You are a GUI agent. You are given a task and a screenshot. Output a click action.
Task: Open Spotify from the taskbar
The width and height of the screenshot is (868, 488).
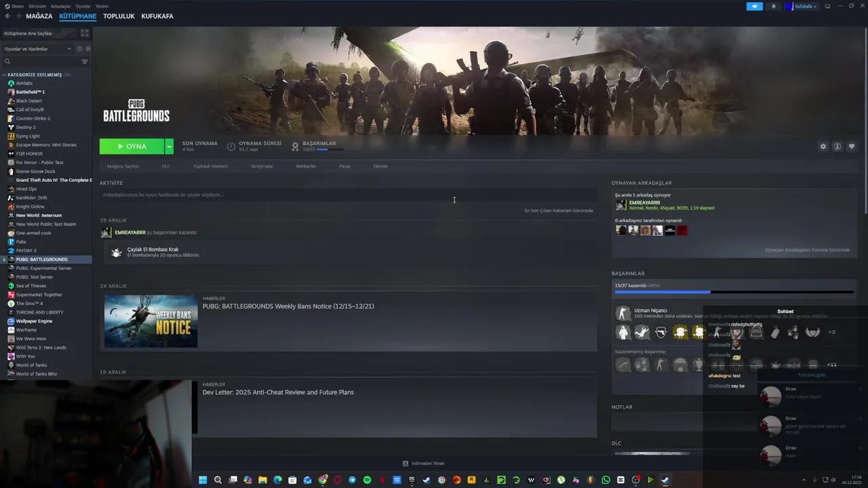point(367,480)
